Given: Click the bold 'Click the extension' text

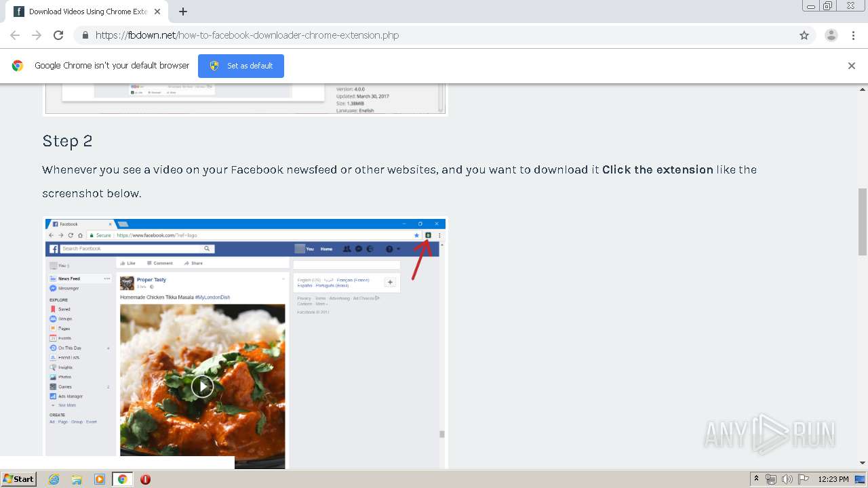Looking at the screenshot, I should point(658,169).
